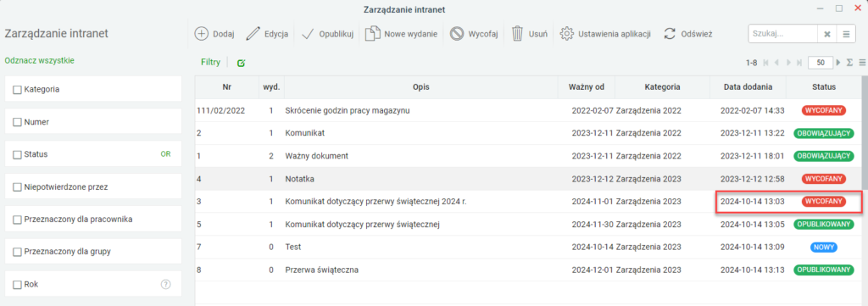
Task: Click the 1-8 record range indicator
Action: pos(751,63)
